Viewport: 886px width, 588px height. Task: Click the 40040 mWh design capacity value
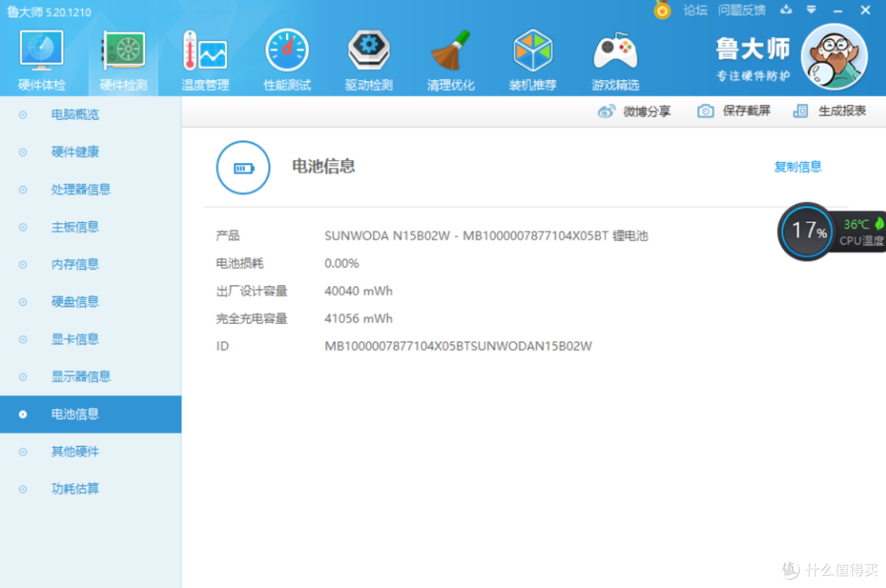pos(359,291)
